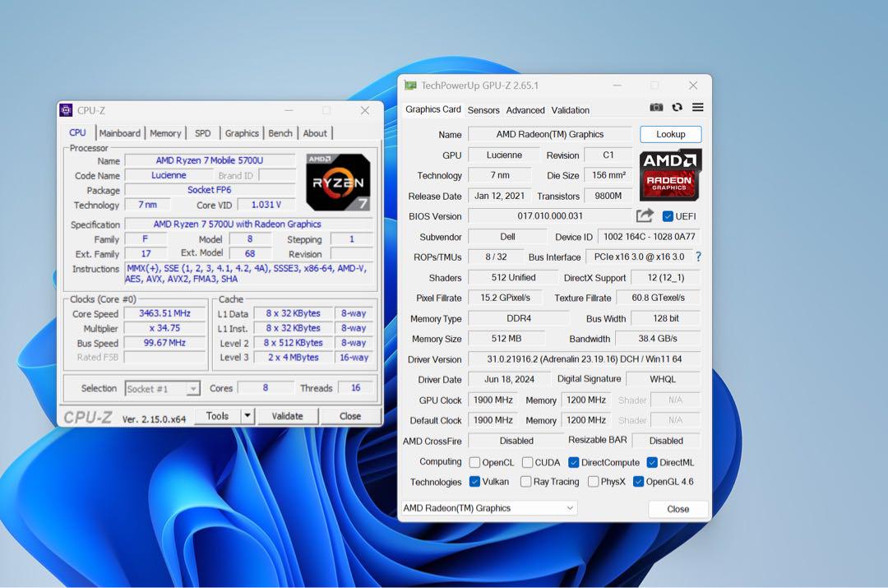Click the Memory Size 512 MB value
This screenshot has height=588, width=888.
pos(506,339)
